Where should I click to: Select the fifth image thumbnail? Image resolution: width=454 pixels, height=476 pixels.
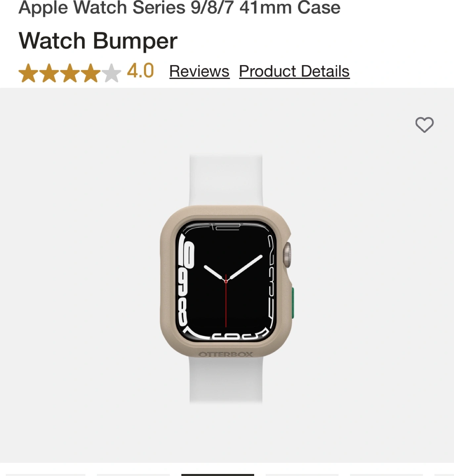point(386,475)
